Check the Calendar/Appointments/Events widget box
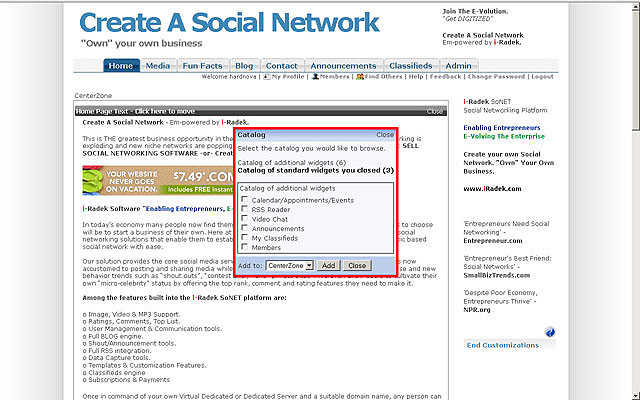Screen dimensions: 640x400 click(245, 199)
